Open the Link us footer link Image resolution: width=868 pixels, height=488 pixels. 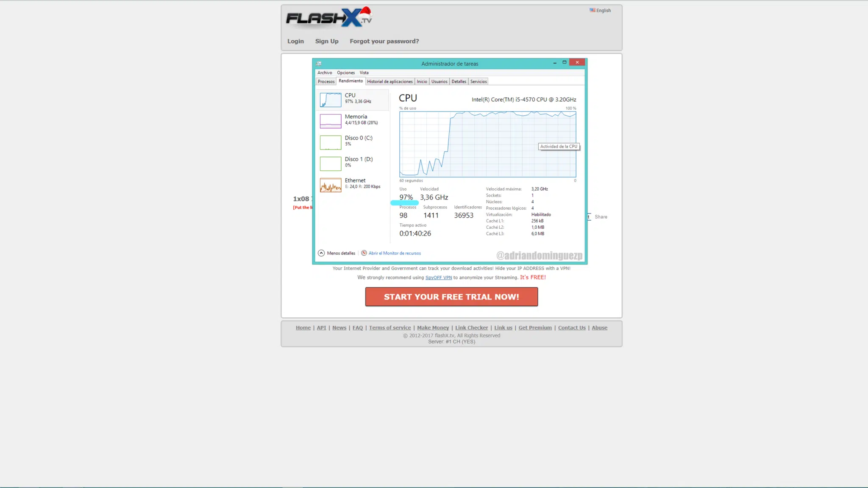[503, 328]
